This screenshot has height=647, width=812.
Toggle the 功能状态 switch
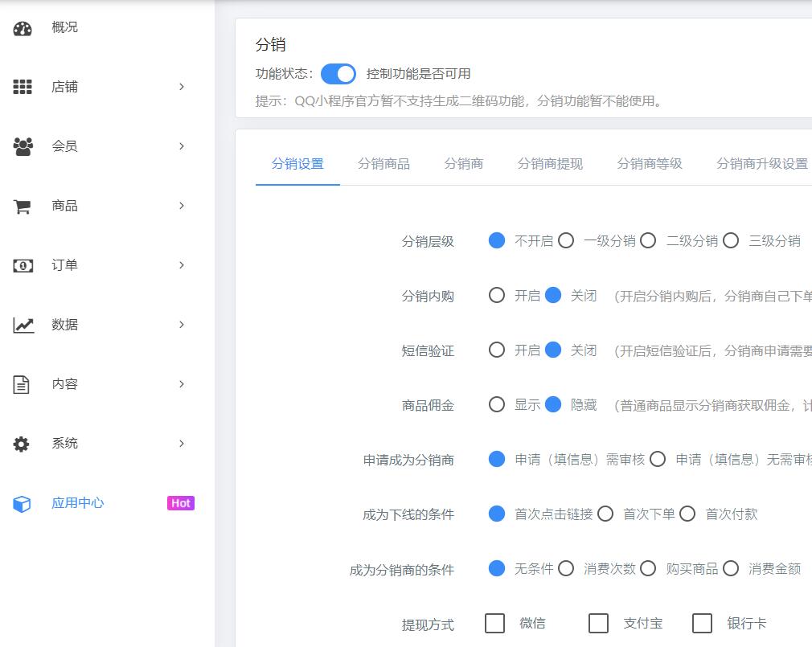(x=338, y=73)
